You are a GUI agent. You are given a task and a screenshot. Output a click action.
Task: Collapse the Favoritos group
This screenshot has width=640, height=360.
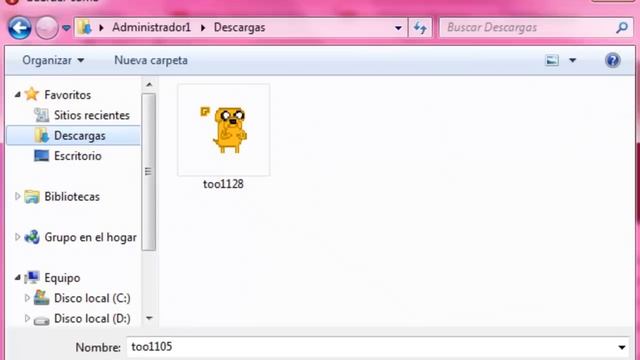(18, 95)
